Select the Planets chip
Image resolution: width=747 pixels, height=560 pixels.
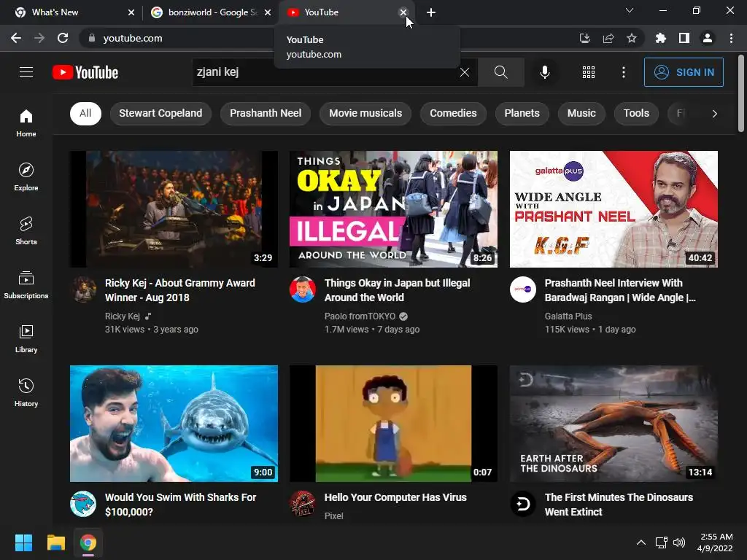pos(522,113)
